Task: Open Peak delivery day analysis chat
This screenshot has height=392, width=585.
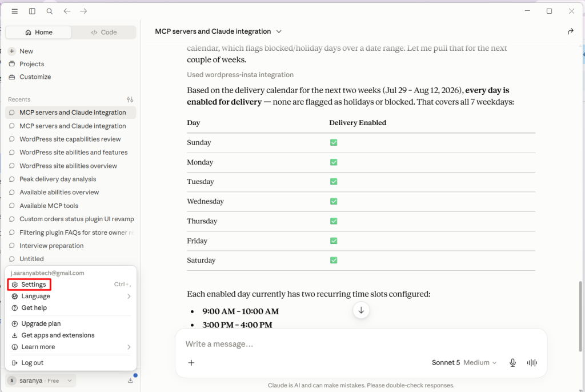Action: (71, 179)
